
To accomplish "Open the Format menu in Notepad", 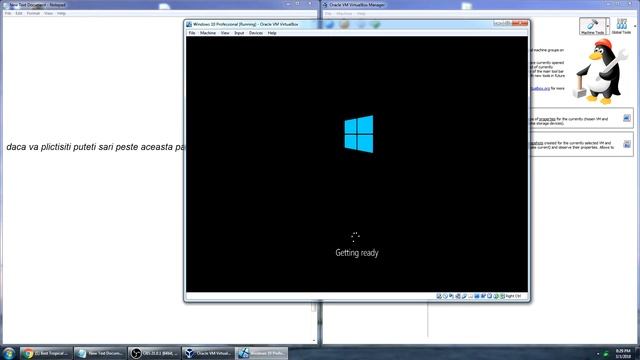I will click(33, 13).
